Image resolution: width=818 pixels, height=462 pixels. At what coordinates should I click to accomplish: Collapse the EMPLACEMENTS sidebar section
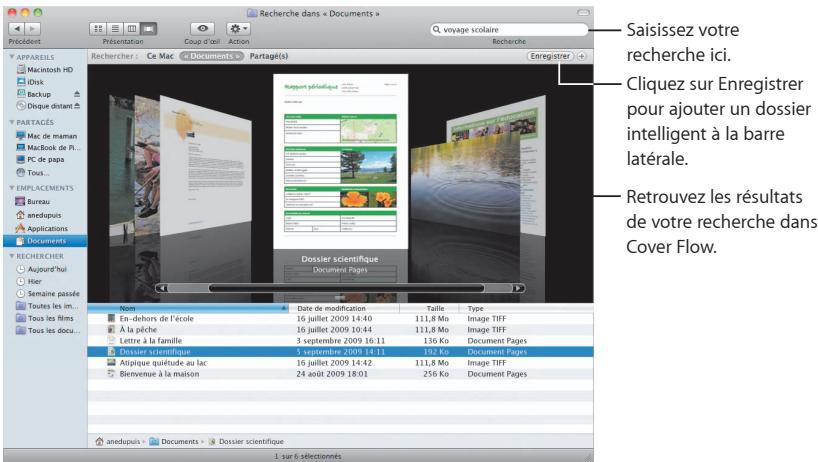(x=11, y=188)
